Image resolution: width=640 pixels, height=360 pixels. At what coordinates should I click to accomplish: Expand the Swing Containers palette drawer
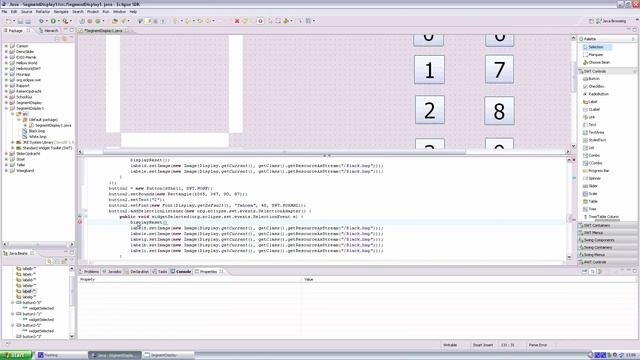(607, 247)
